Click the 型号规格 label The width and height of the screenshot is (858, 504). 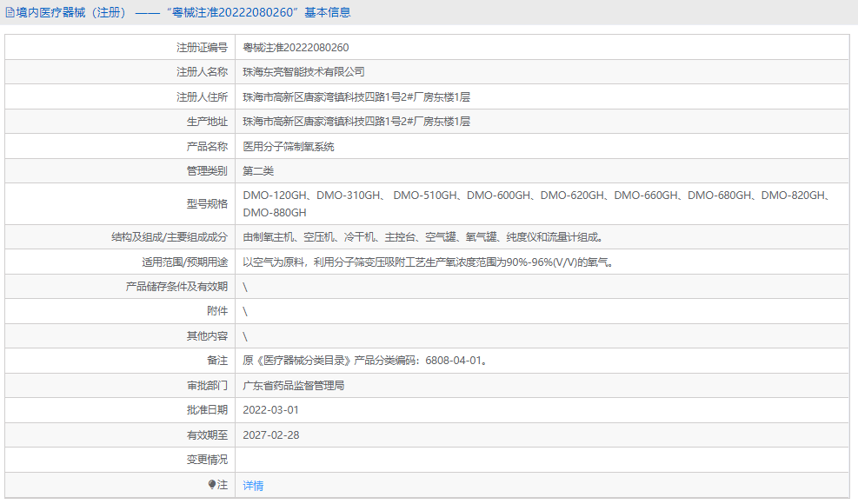click(207, 204)
